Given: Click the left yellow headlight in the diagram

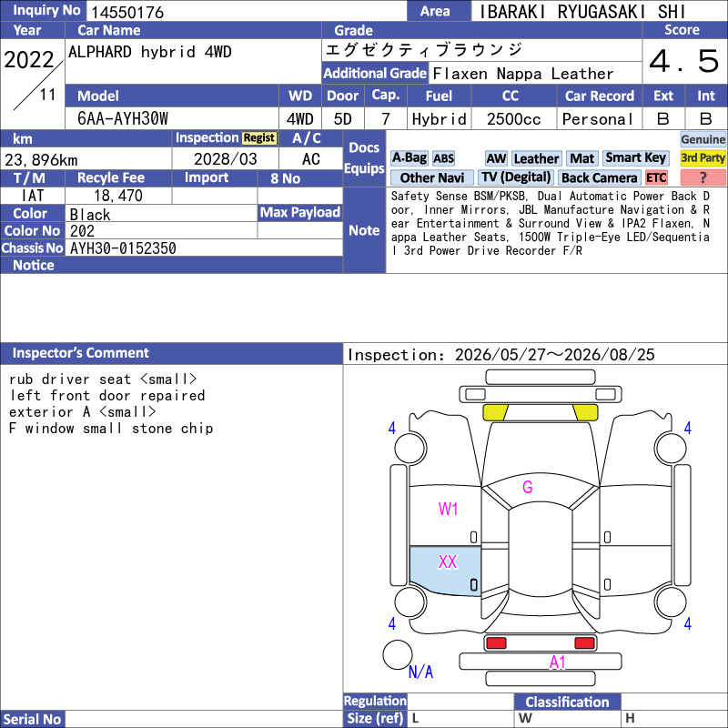Looking at the screenshot, I should tap(495, 412).
